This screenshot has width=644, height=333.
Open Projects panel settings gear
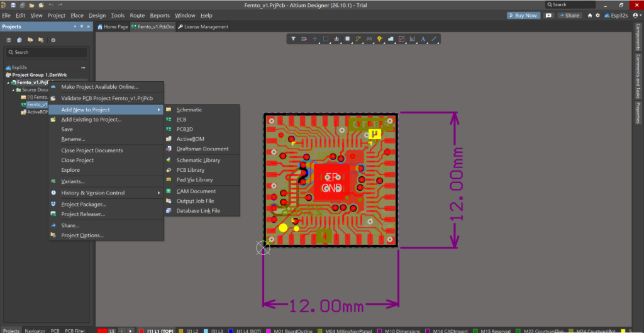53,40
